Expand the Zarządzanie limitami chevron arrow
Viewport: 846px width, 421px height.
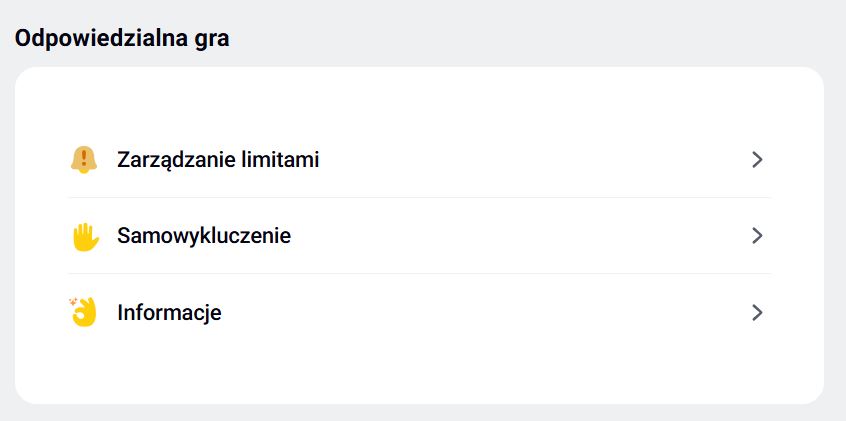coord(757,159)
